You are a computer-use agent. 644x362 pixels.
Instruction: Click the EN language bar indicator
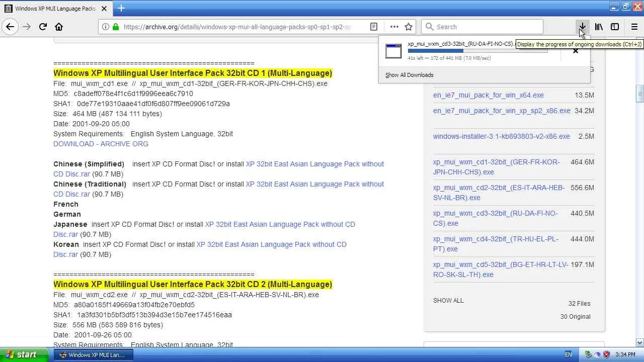[x=568, y=354]
